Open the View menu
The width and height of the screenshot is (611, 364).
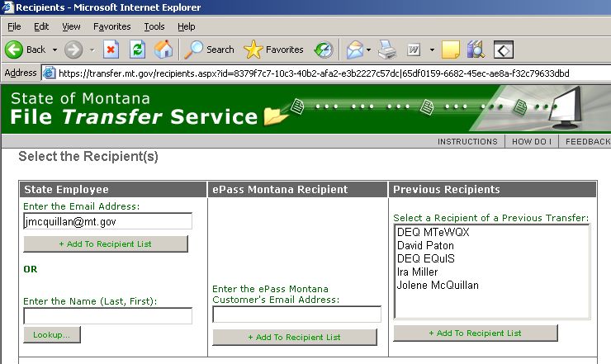click(71, 26)
